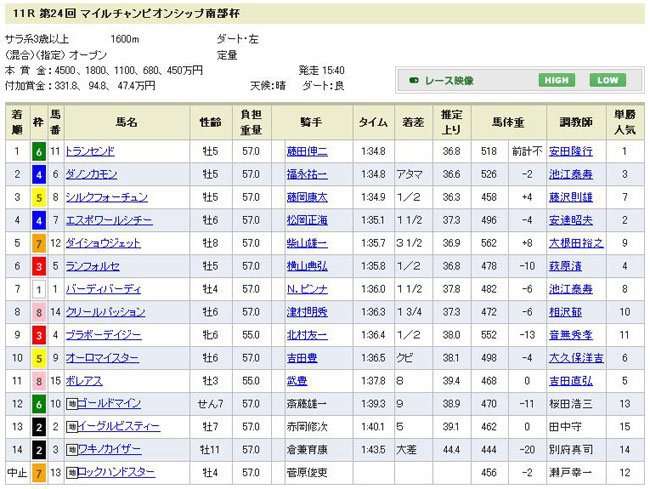Click pink frame 8 box in ボレアス row
This screenshot has height=489, width=650.
pos(38,380)
